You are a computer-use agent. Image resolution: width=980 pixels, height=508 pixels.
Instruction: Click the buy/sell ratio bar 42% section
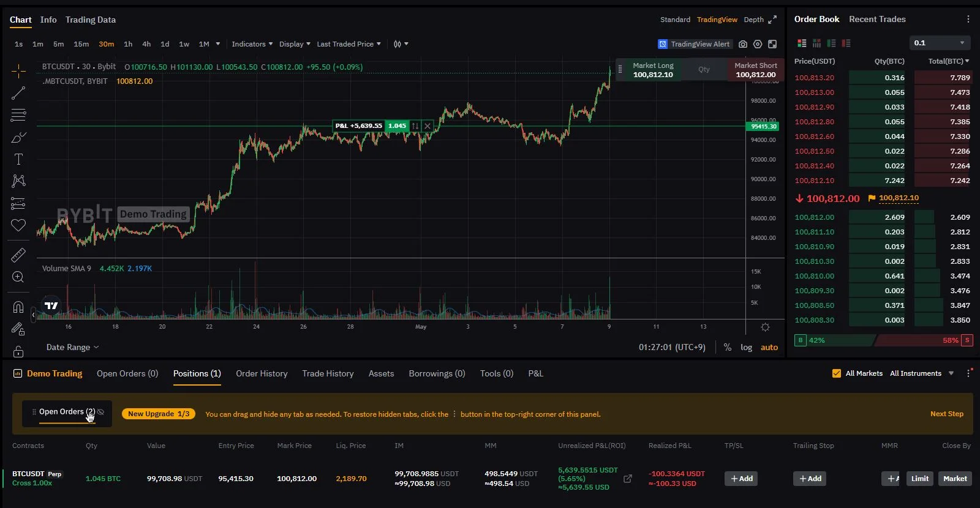pos(836,340)
